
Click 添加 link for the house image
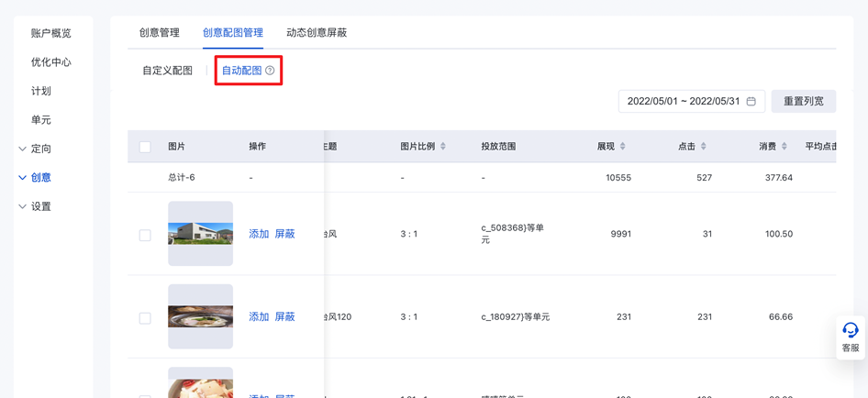(259, 235)
